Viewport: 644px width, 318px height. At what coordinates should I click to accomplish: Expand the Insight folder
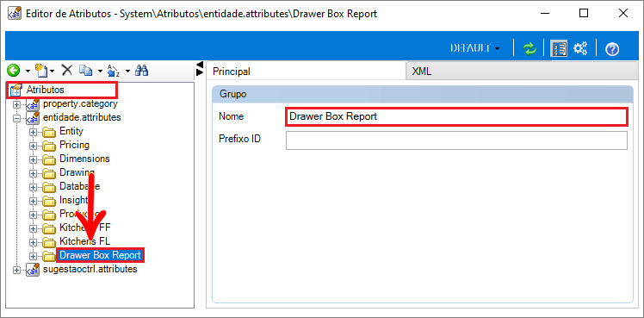click(34, 201)
